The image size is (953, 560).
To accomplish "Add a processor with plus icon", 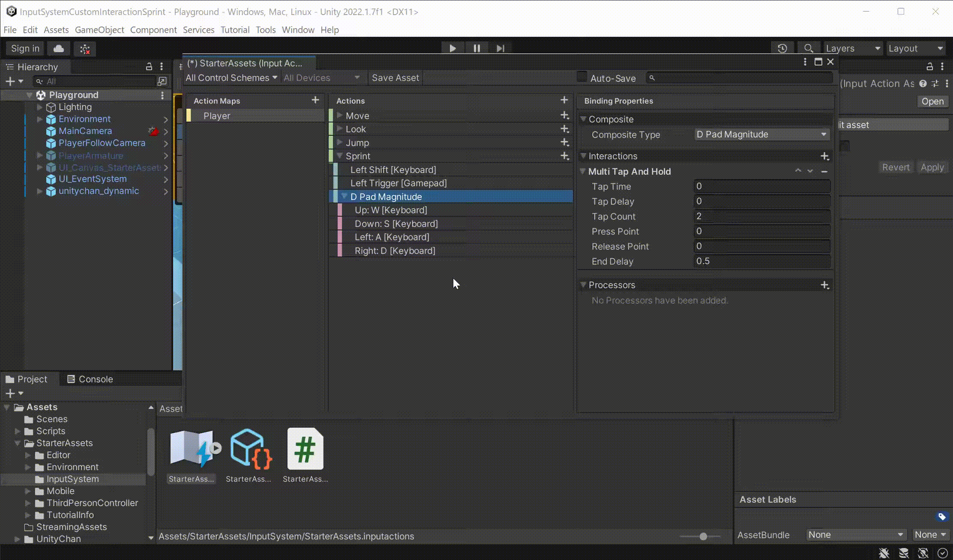I will point(824,285).
